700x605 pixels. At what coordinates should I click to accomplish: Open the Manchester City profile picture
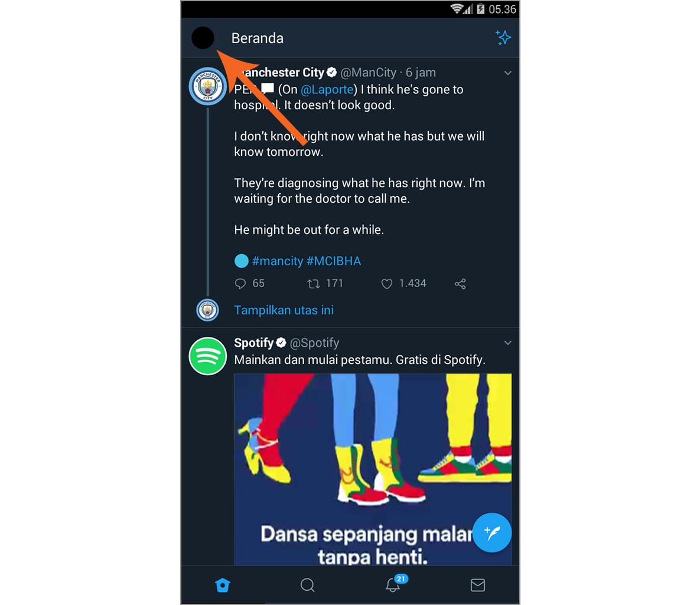(x=207, y=87)
